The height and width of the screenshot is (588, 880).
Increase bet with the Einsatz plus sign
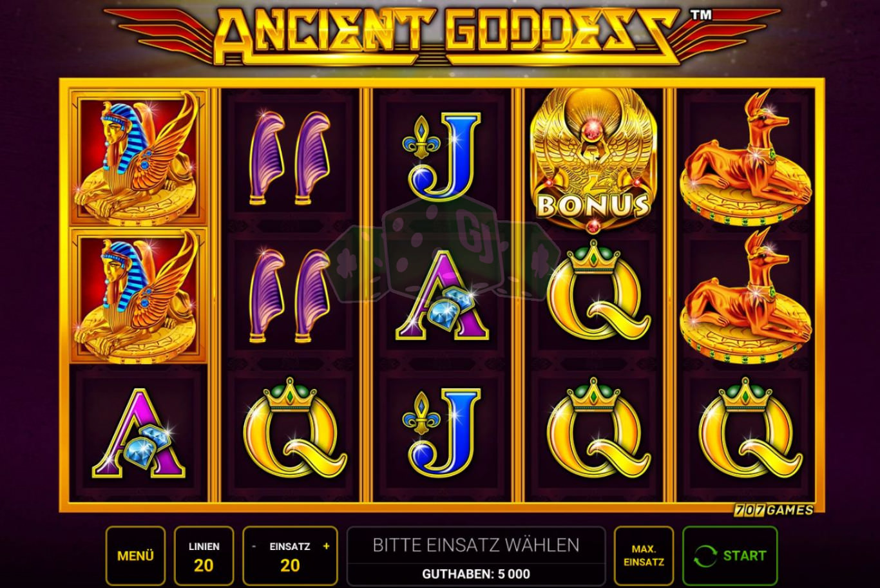[326, 546]
